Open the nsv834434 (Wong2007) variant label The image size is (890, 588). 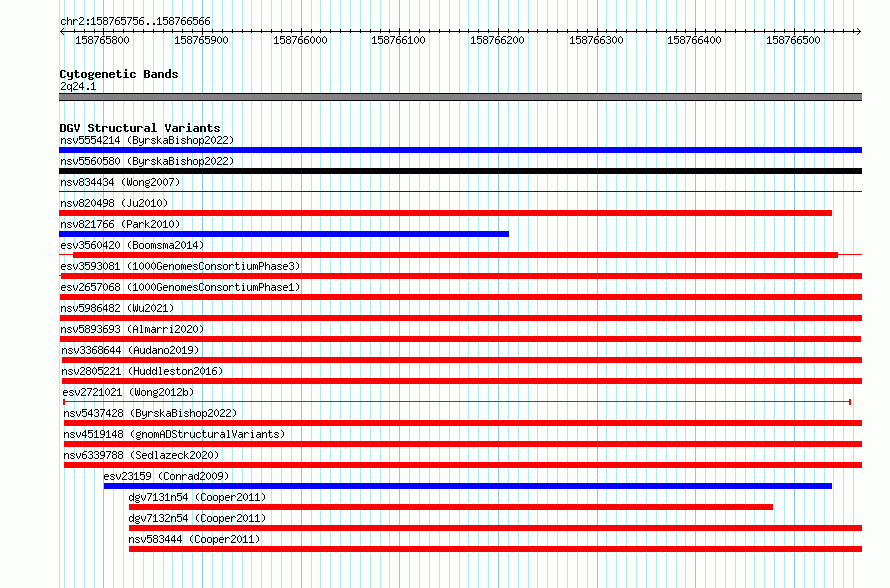pos(120,182)
